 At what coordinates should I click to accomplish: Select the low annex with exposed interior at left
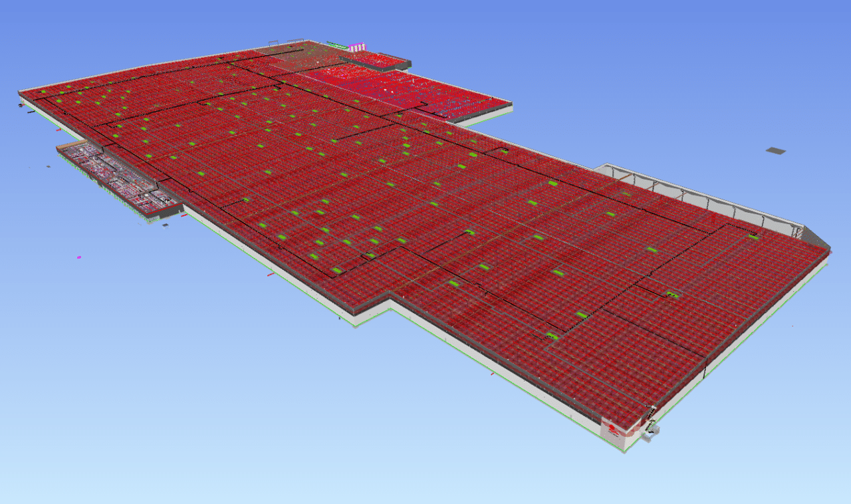pyautogui.click(x=120, y=178)
